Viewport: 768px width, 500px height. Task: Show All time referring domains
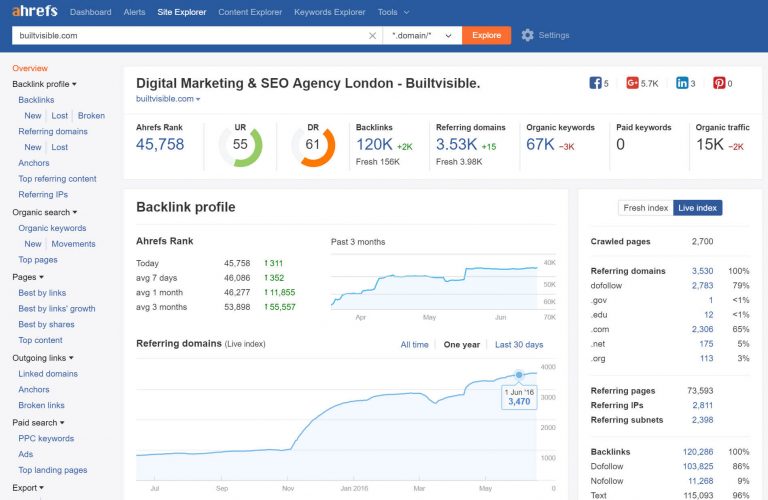414,344
